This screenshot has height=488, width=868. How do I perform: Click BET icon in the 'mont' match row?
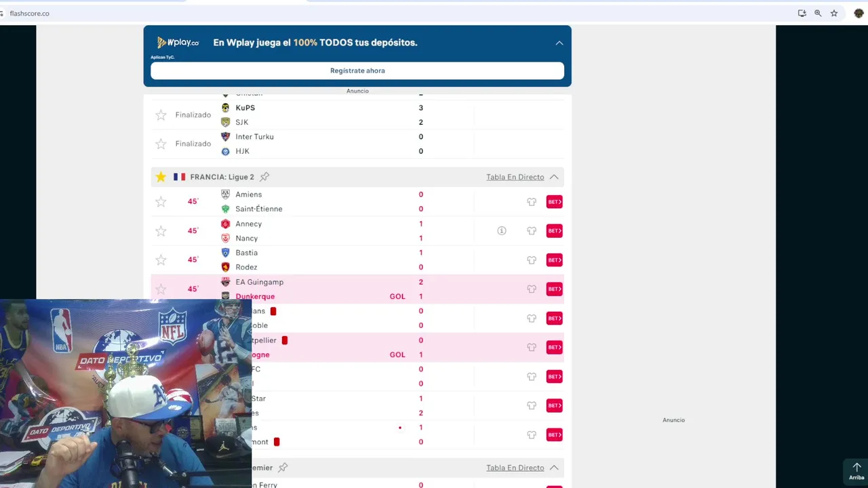pos(555,435)
